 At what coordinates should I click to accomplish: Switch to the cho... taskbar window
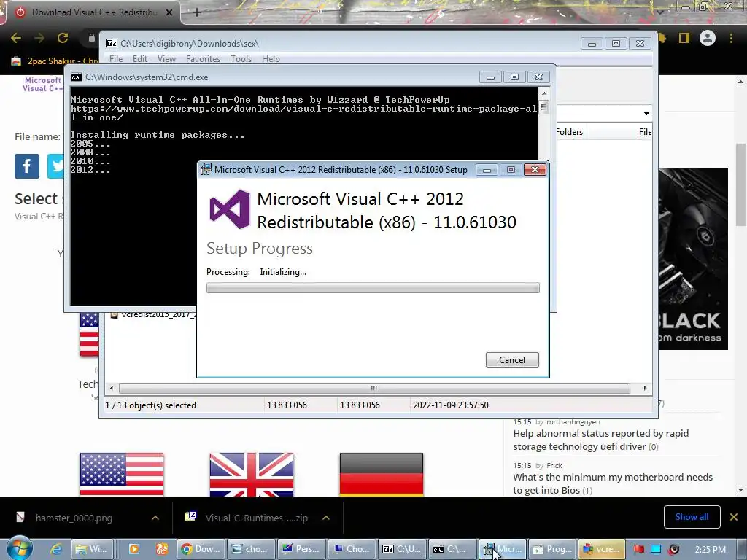point(251,549)
